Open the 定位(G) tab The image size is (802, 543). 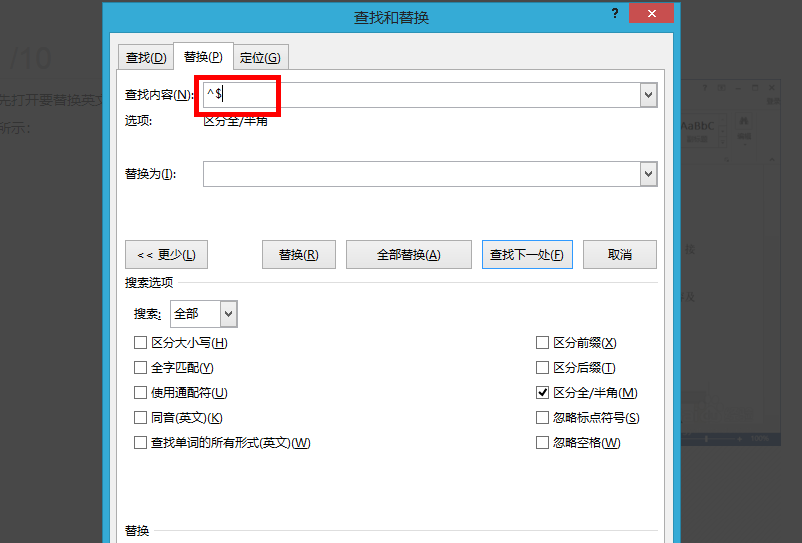click(260, 57)
